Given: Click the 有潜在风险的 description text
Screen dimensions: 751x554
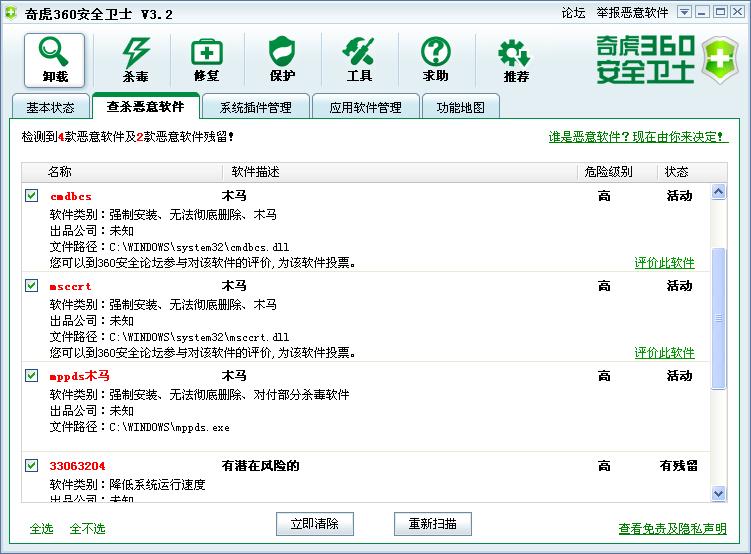Looking at the screenshot, I should tap(261, 465).
